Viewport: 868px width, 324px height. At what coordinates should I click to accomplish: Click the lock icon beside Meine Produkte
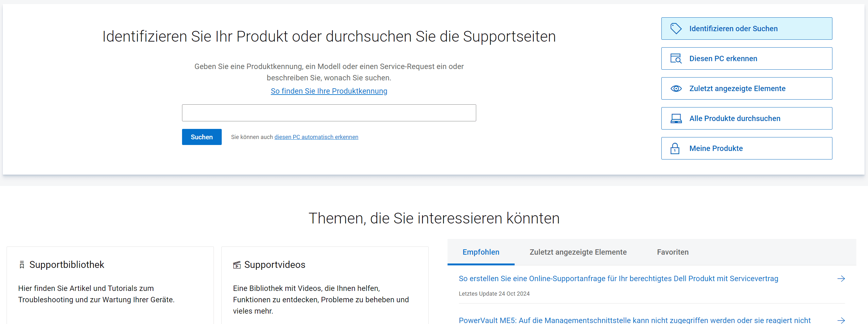[675, 149]
